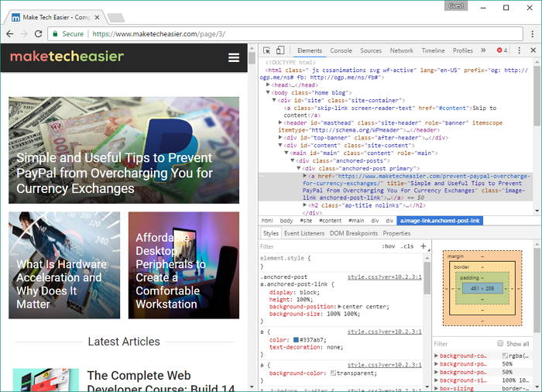The image size is (542, 392).
Task: Toggle the device toolbar icon
Action: (x=280, y=50)
